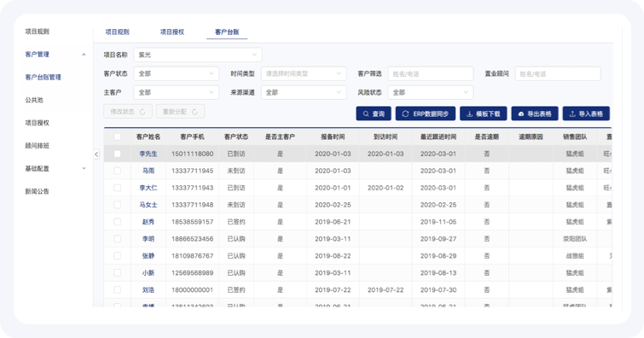Open customer link 李明
The height and width of the screenshot is (338, 644).
coord(148,239)
